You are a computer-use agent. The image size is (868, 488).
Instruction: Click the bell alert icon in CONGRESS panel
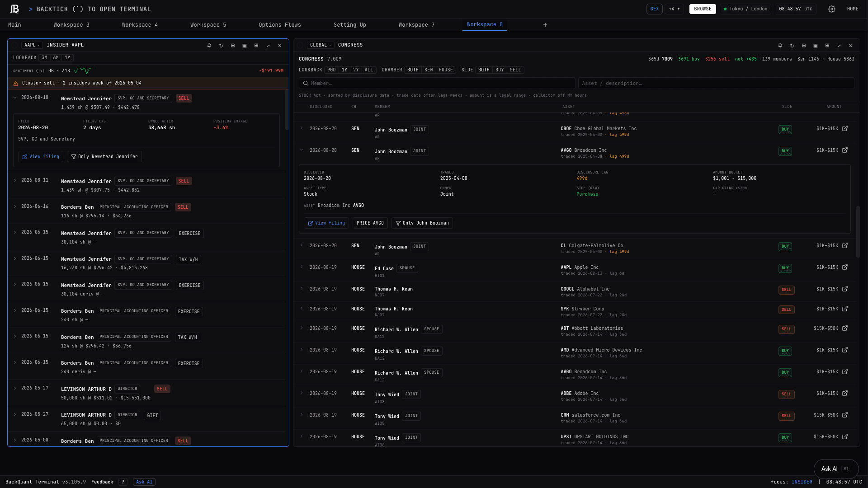point(780,45)
